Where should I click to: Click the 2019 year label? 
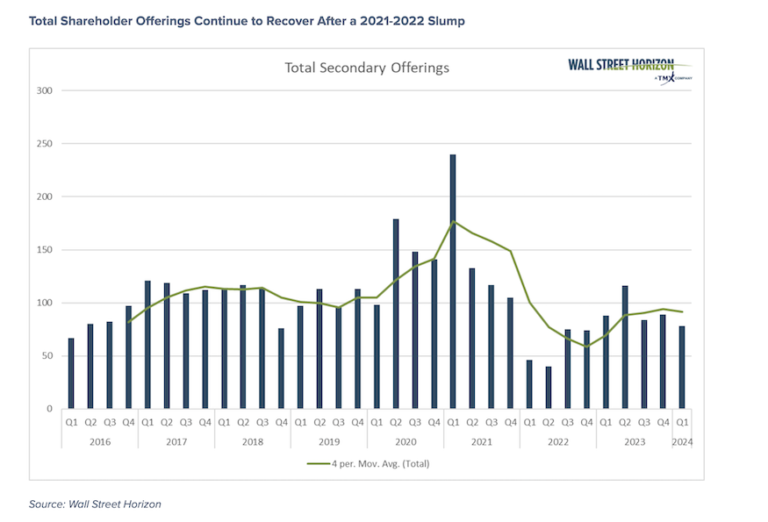pyautogui.click(x=329, y=442)
